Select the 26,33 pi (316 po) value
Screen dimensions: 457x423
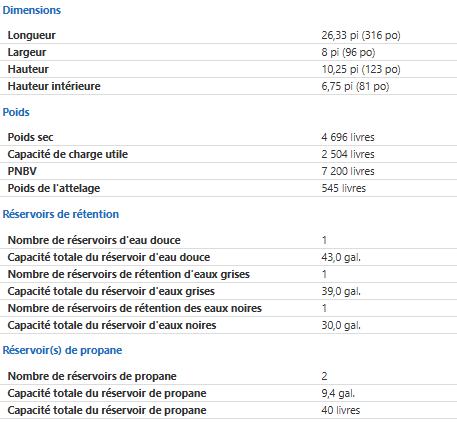361,35
